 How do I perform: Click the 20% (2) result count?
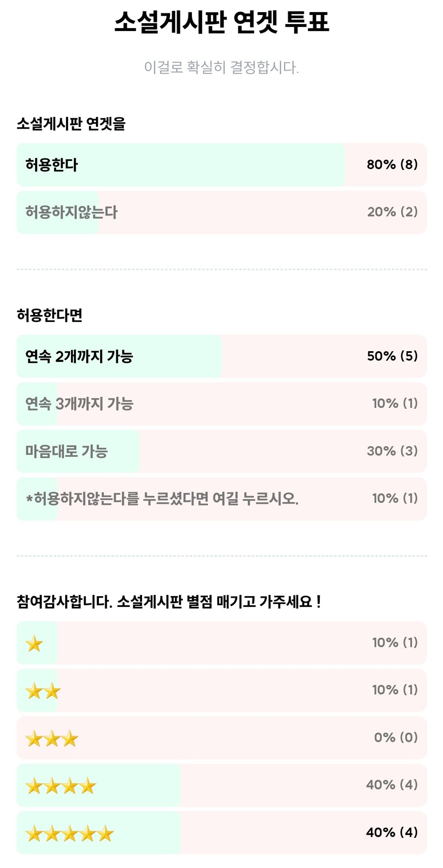[392, 212]
